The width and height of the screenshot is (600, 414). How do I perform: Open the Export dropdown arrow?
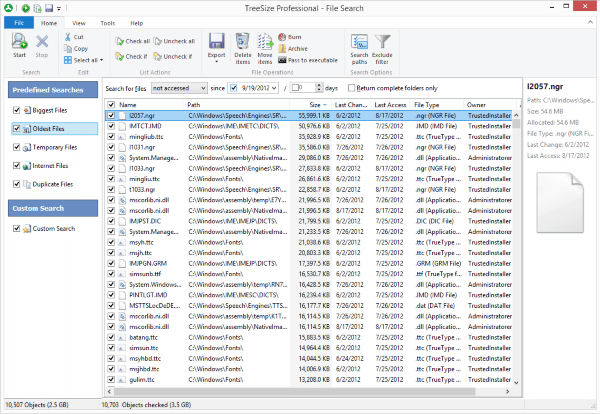[216, 62]
